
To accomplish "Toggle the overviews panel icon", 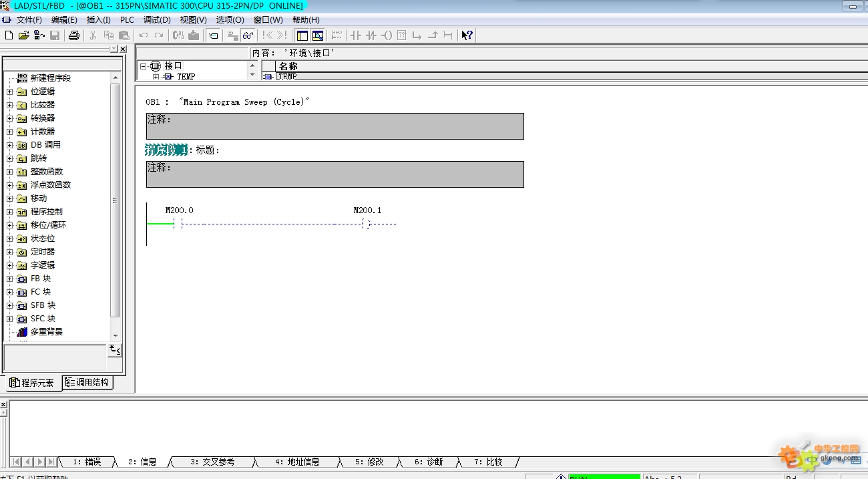I will tap(302, 35).
